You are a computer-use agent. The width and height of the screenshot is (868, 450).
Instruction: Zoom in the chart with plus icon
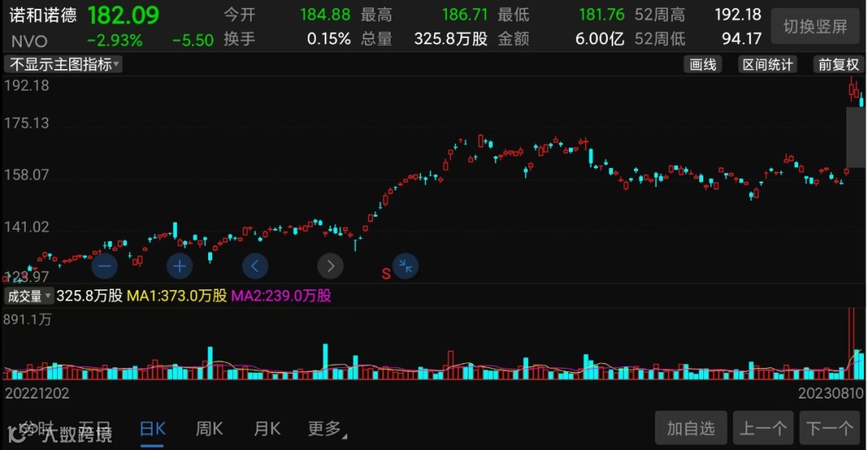click(179, 266)
